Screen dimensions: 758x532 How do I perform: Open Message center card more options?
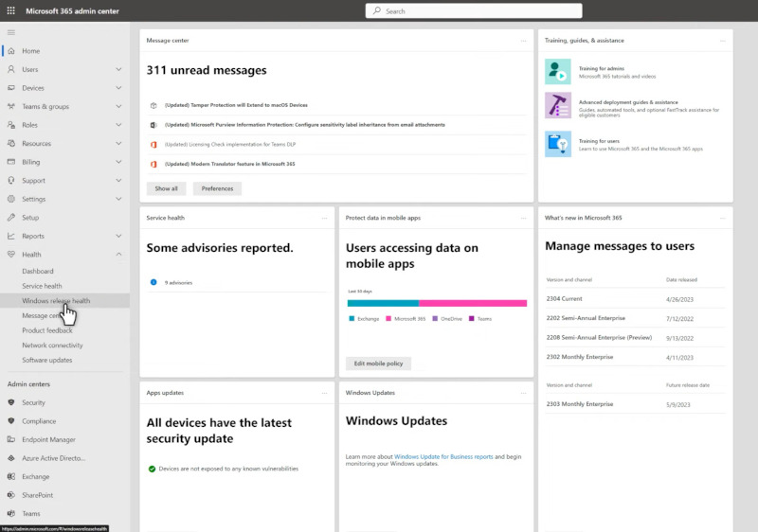pyautogui.click(x=524, y=41)
